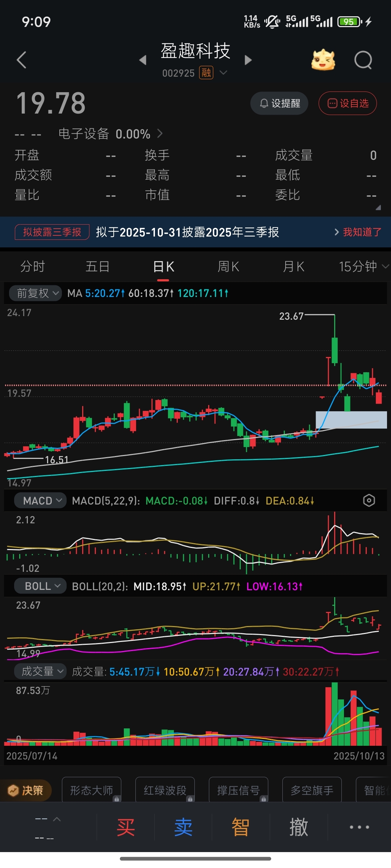Tap the BOLL UP:21.77 value

click(216, 586)
